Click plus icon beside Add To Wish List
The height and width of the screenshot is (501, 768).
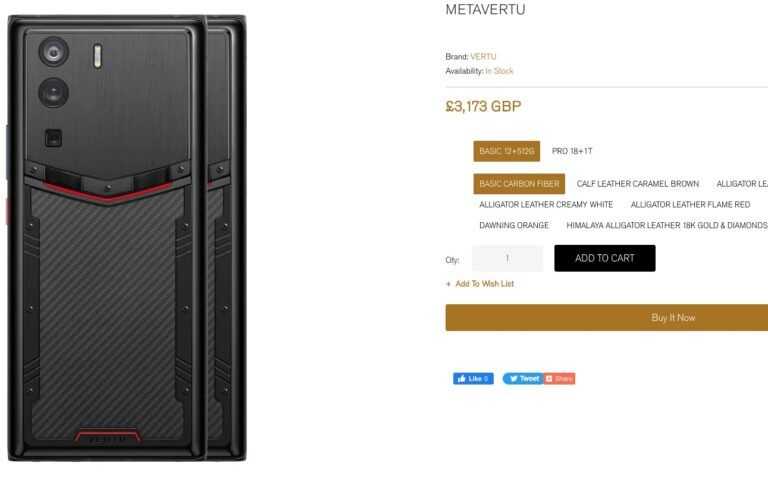448,284
